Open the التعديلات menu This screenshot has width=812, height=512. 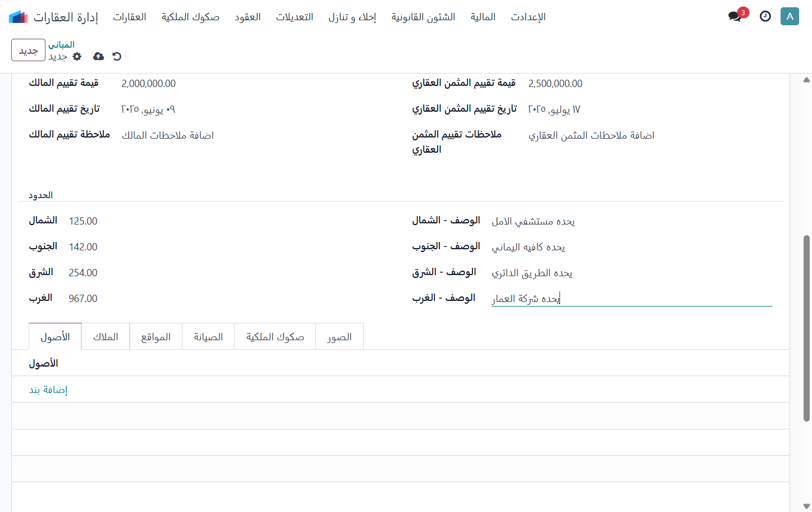tap(295, 17)
